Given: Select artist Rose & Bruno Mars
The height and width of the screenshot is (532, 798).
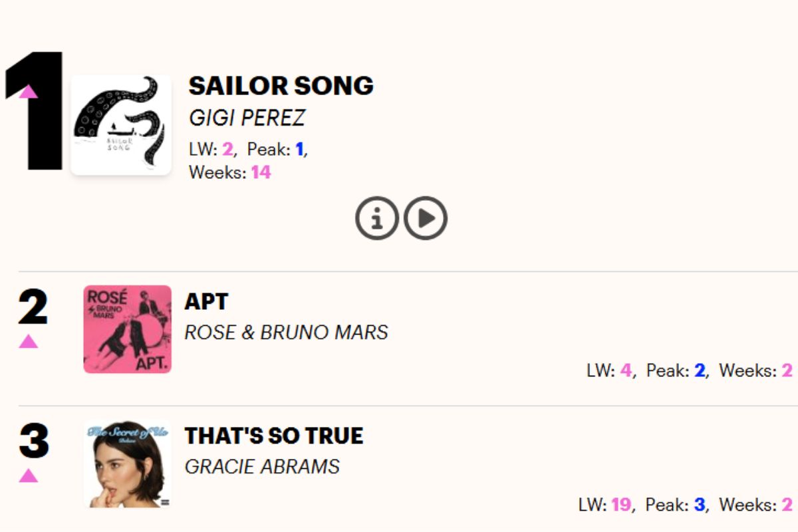Looking at the screenshot, I should click(x=286, y=332).
